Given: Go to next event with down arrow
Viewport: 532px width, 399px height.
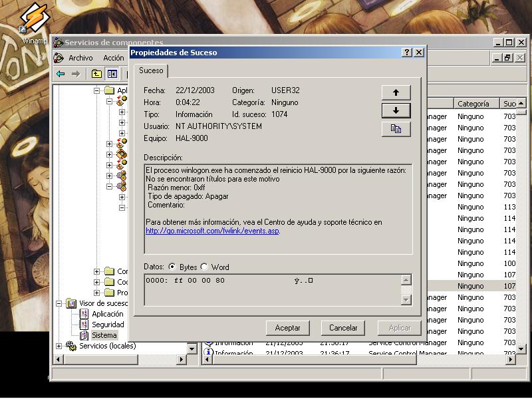Looking at the screenshot, I should (x=396, y=110).
